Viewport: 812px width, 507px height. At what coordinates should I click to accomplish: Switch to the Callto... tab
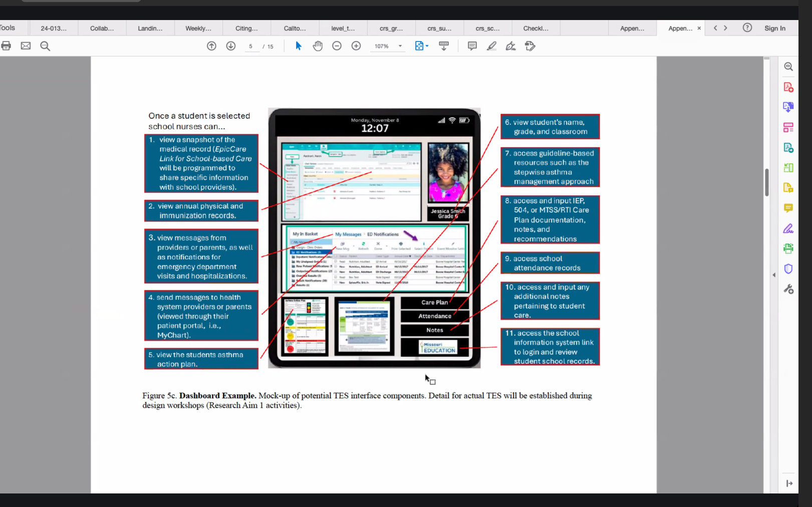click(x=295, y=28)
